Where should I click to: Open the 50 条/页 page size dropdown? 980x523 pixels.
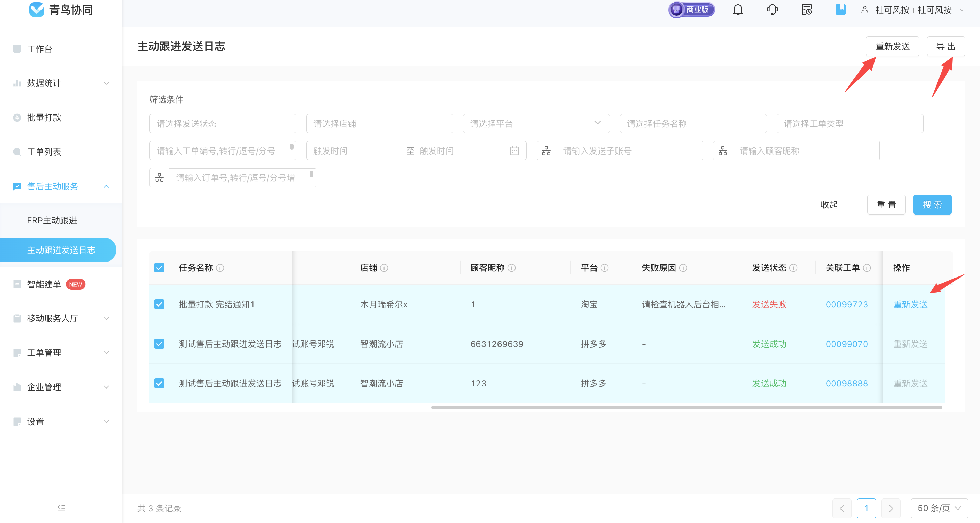point(938,508)
